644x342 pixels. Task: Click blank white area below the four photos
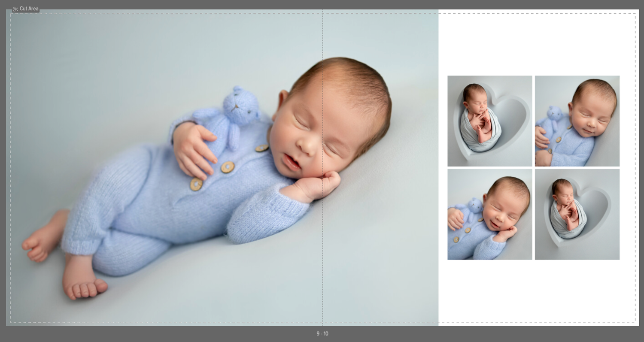coord(537,291)
